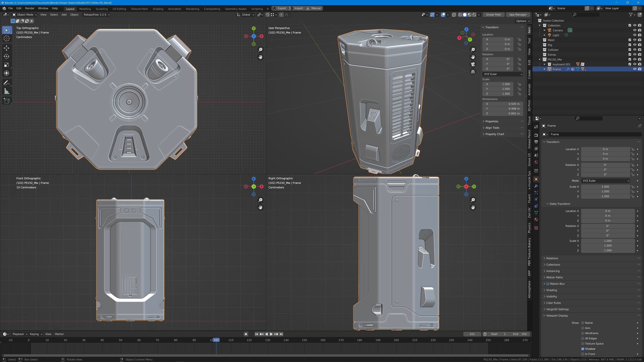Open Texture properties checker icon
644x362 pixels.
[536, 228]
